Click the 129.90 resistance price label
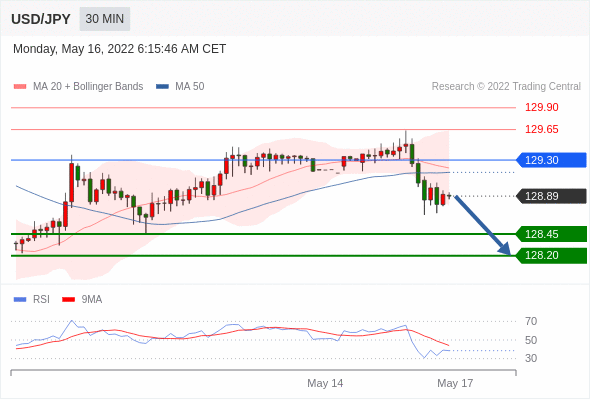Screen dimensions: 590x400 coord(542,107)
